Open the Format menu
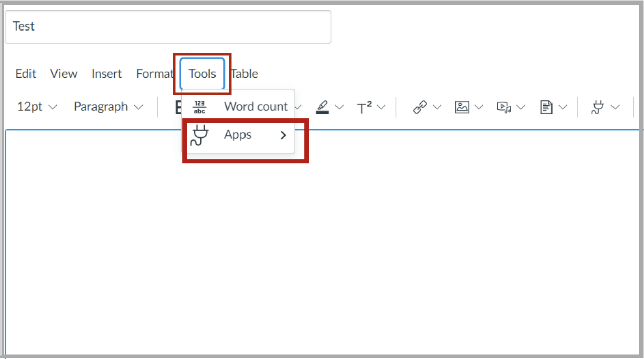644x359 pixels. click(155, 74)
